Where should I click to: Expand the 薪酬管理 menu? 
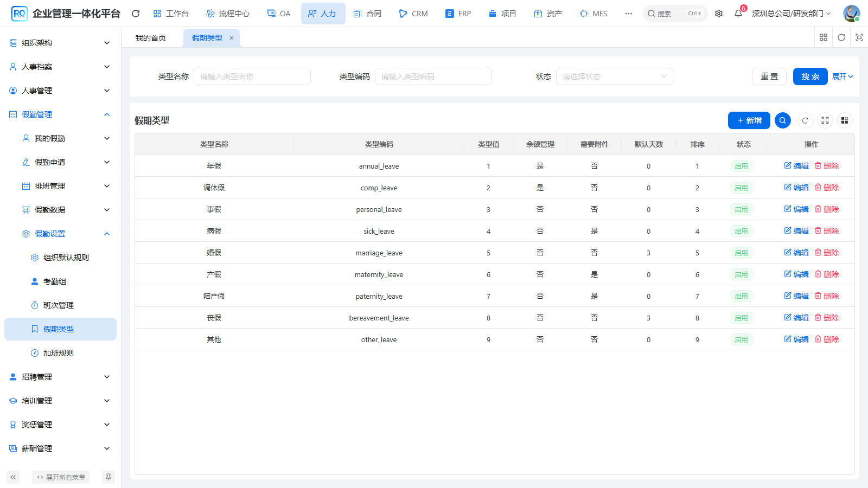coord(60,448)
